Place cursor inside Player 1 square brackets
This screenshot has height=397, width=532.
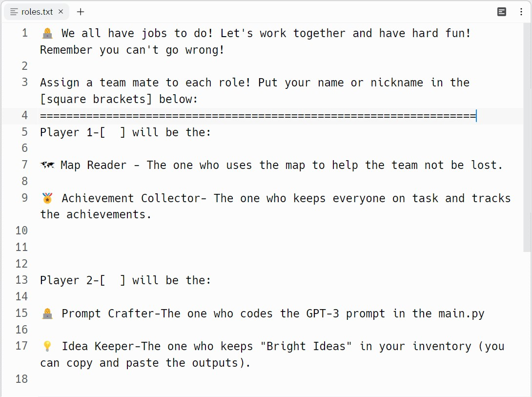coord(113,132)
